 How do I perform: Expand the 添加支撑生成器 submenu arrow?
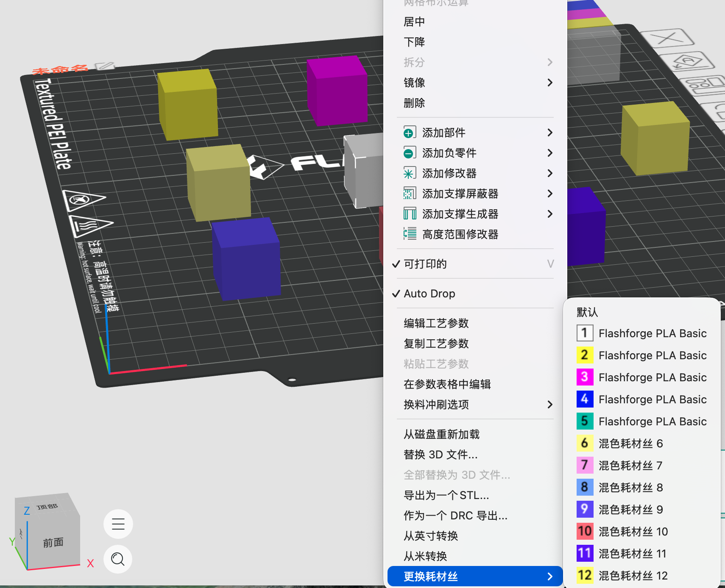coord(550,214)
